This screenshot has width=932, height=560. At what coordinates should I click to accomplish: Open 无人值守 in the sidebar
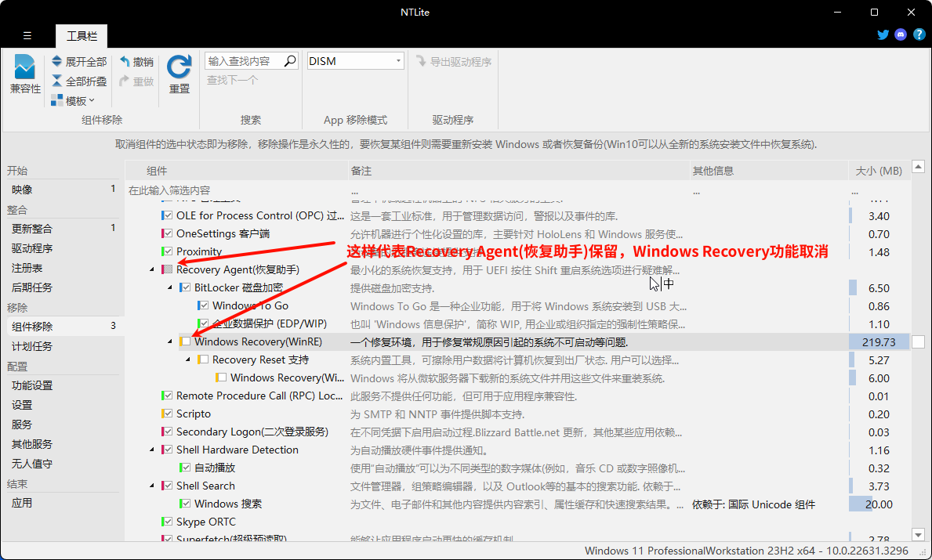point(63,463)
